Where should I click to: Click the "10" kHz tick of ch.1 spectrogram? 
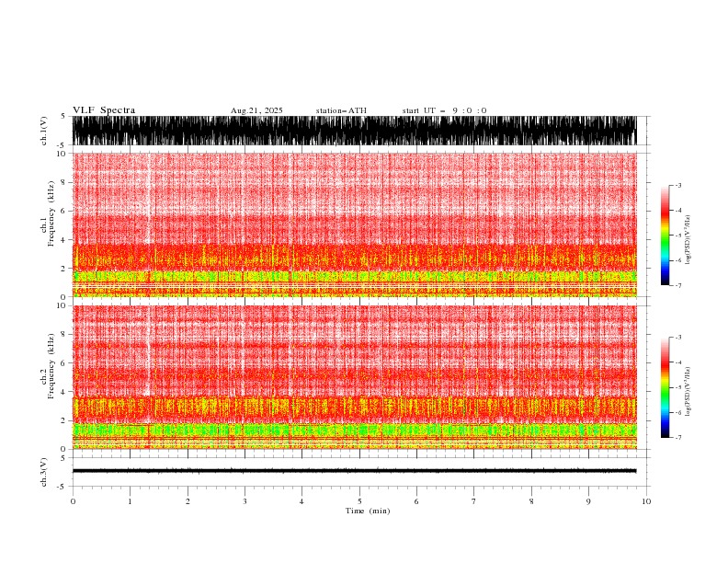pos(62,154)
